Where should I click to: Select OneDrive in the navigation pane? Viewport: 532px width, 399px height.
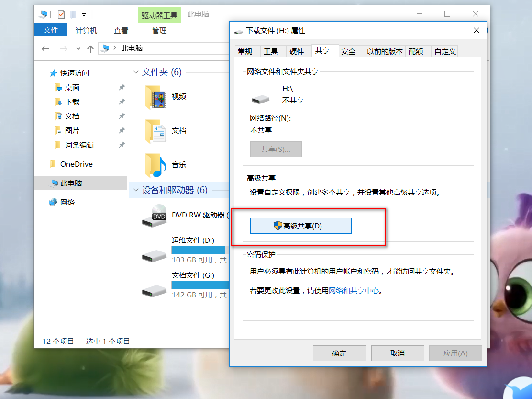click(77, 164)
